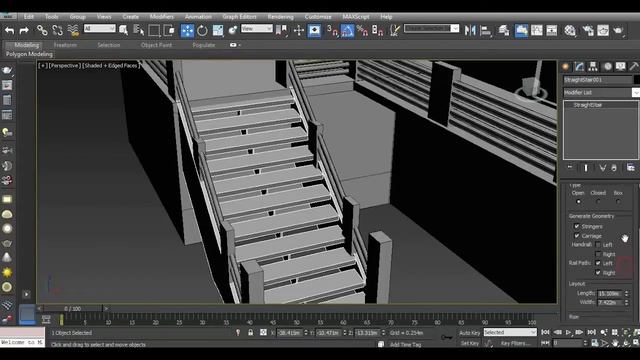Disable the Rail Path Right checkbox
The width and height of the screenshot is (640, 360).
(598, 273)
